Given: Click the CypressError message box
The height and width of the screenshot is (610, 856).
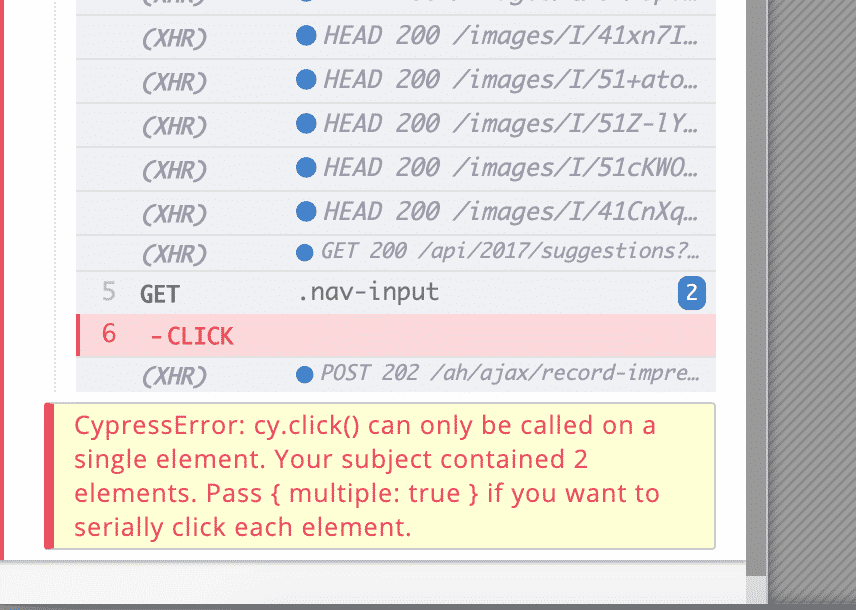Looking at the screenshot, I should pos(380,476).
